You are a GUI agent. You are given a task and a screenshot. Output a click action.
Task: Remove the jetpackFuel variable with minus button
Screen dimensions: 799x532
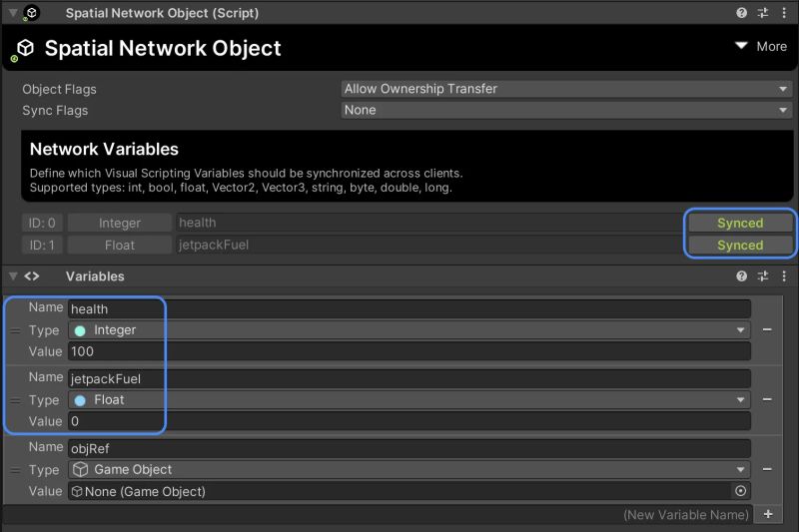click(x=767, y=399)
